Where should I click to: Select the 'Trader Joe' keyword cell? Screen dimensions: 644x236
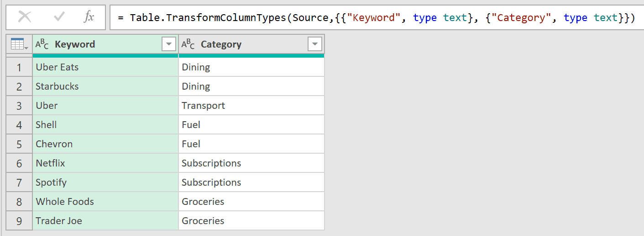pyautogui.click(x=105, y=221)
